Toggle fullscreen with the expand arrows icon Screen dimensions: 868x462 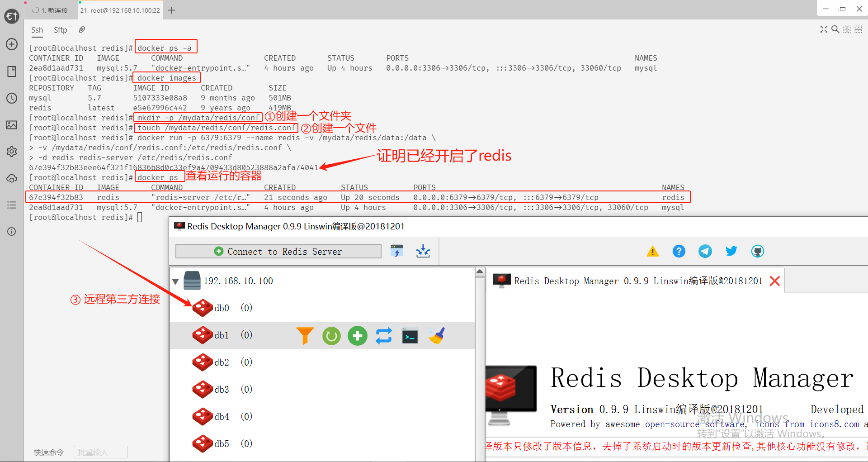pos(824,29)
